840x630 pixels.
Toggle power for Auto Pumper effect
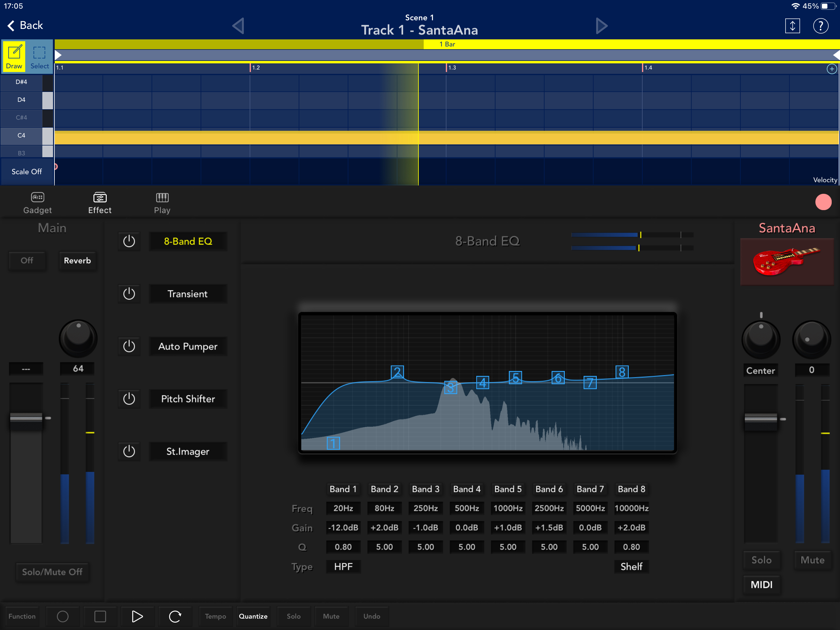tap(129, 346)
